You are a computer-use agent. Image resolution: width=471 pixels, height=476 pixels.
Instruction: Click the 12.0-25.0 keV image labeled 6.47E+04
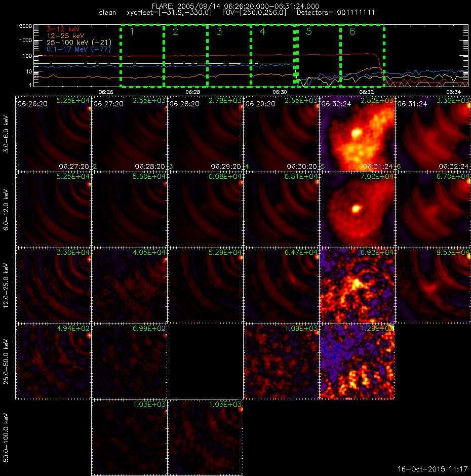point(281,286)
